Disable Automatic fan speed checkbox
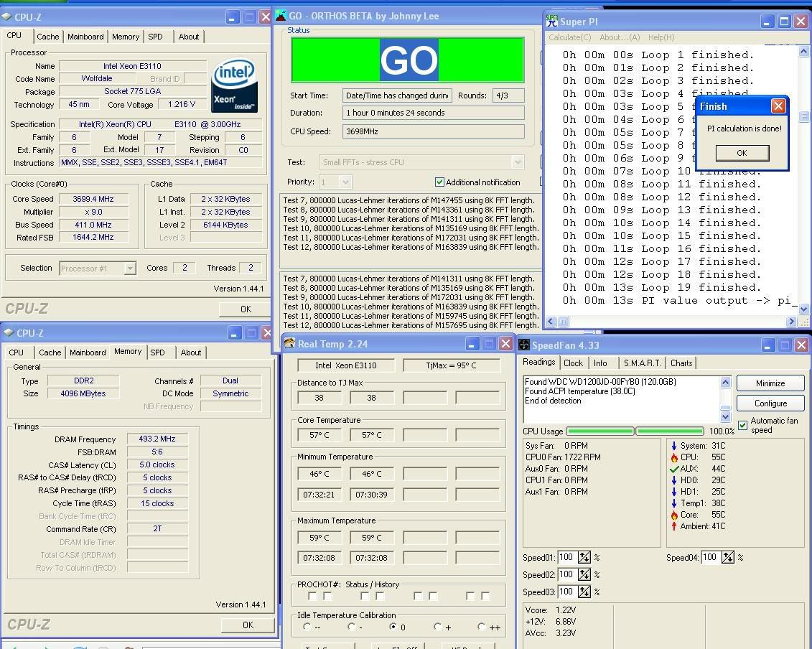This screenshot has height=649, width=812. [742, 425]
